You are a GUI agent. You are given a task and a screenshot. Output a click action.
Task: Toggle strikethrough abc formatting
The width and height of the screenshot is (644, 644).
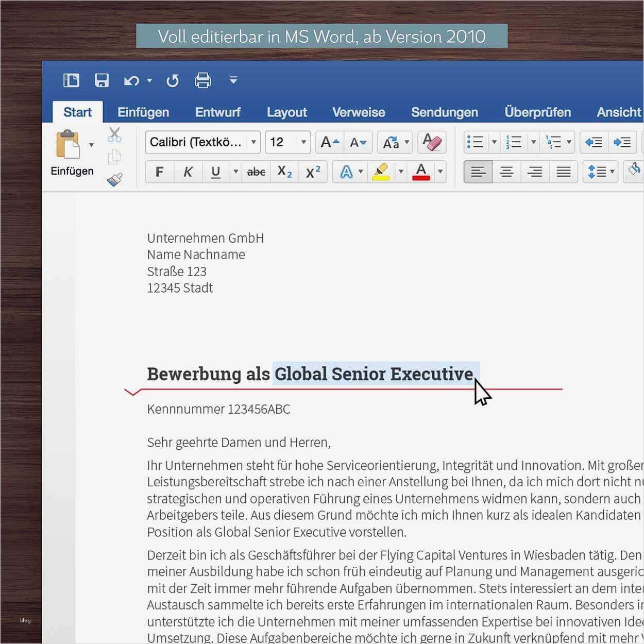click(256, 172)
